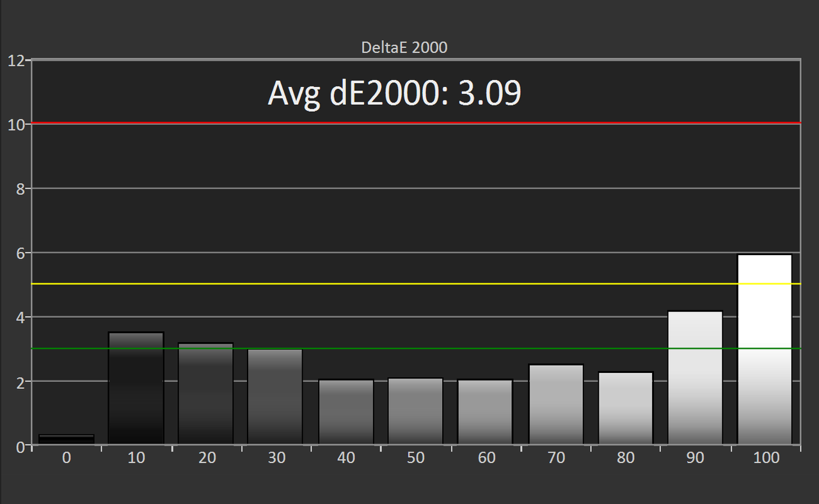The height and width of the screenshot is (504, 819).
Task: Select the 70 percent gray bar
Action: tap(556, 404)
